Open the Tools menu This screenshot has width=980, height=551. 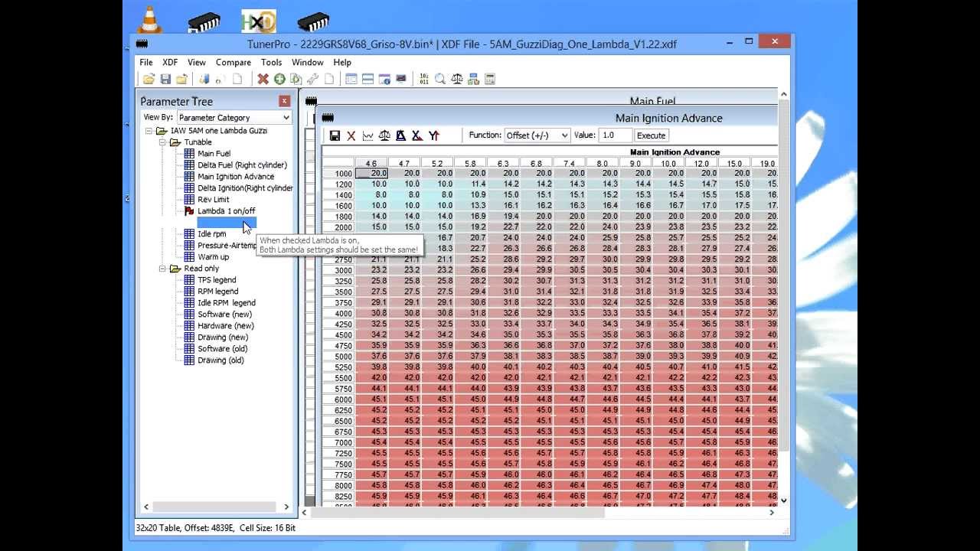click(x=271, y=62)
